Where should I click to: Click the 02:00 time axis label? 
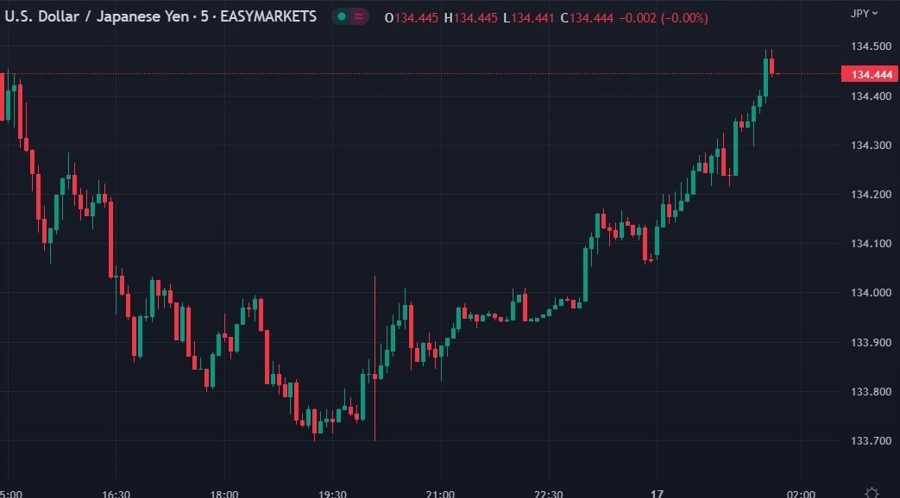pyautogui.click(x=801, y=493)
